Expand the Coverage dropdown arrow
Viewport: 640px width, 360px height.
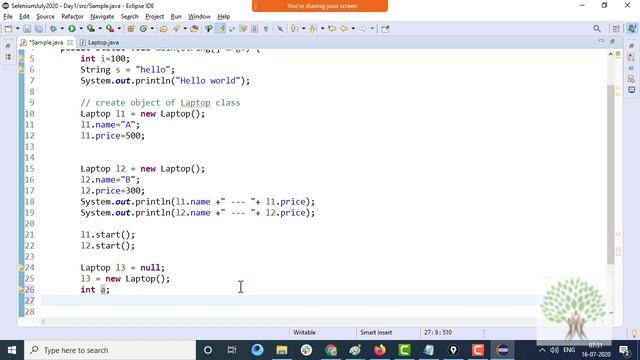click(x=100, y=29)
